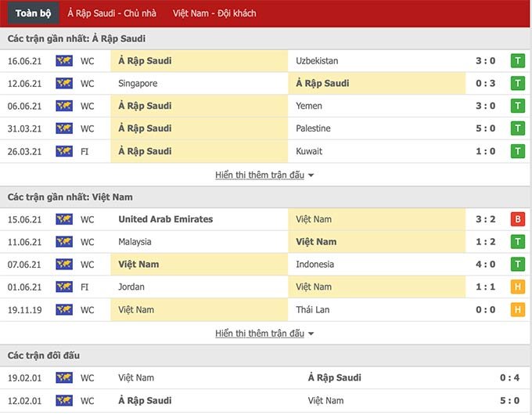Click the 5 : 0 score against Palestine
Viewport: 532px width, 415px height.
pyautogui.click(x=486, y=128)
